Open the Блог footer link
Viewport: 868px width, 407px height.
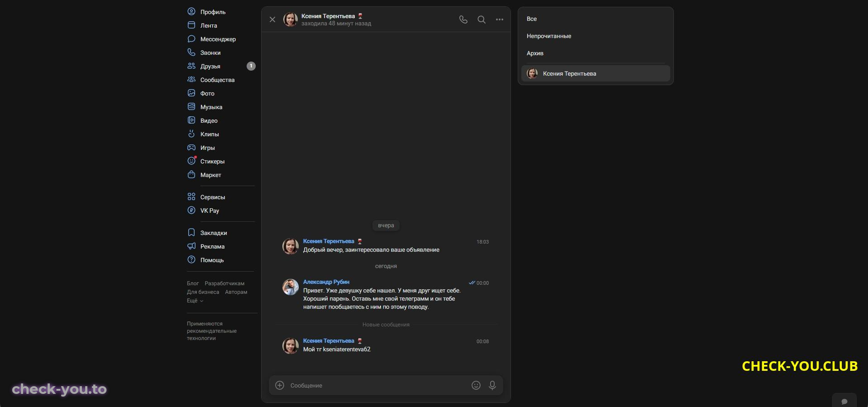[x=193, y=283]
